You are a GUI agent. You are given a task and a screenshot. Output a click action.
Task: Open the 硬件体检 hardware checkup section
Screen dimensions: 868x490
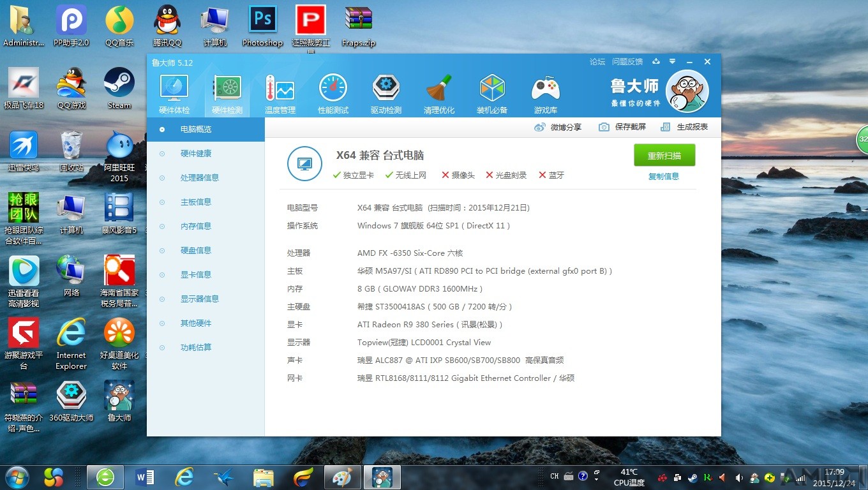[174, 94]
